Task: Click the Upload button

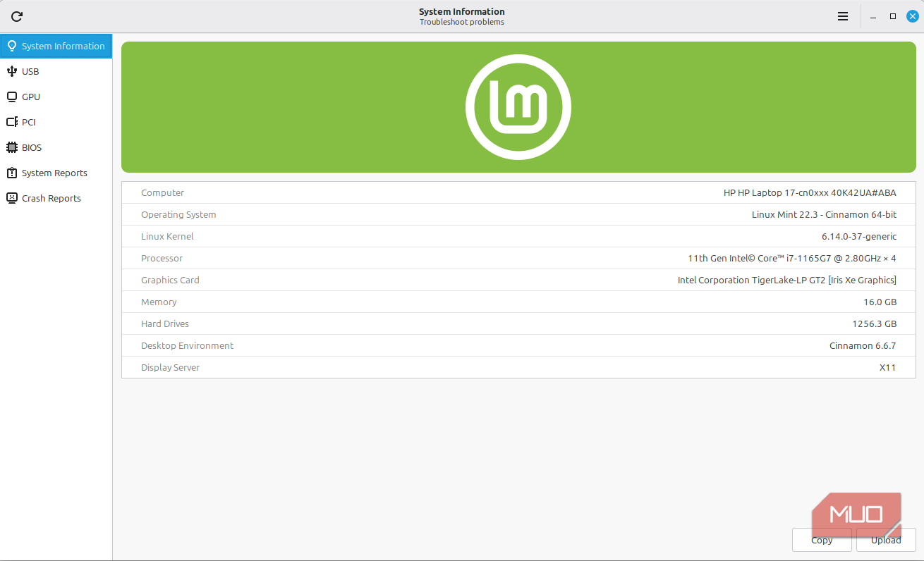Action: coord(886,540)
